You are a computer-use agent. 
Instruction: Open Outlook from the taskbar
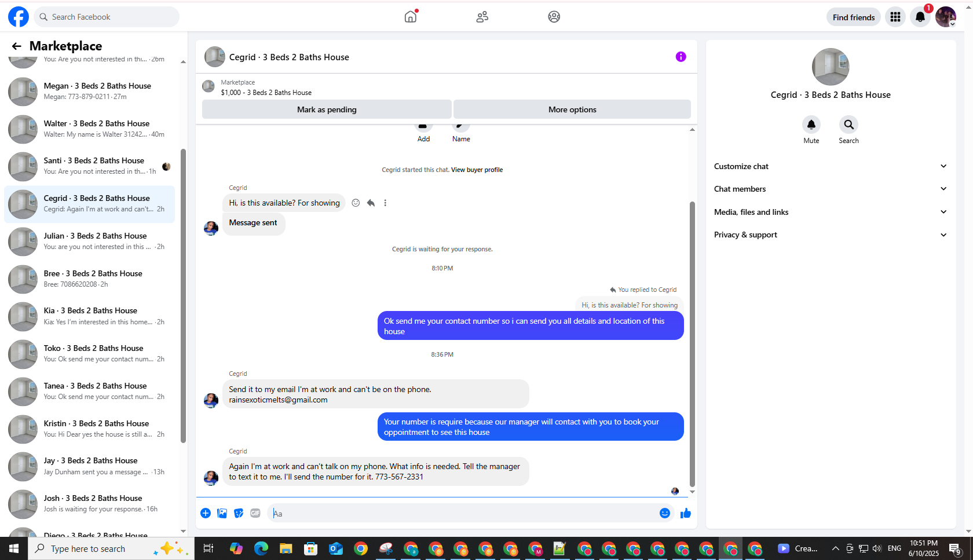[336, 548]
